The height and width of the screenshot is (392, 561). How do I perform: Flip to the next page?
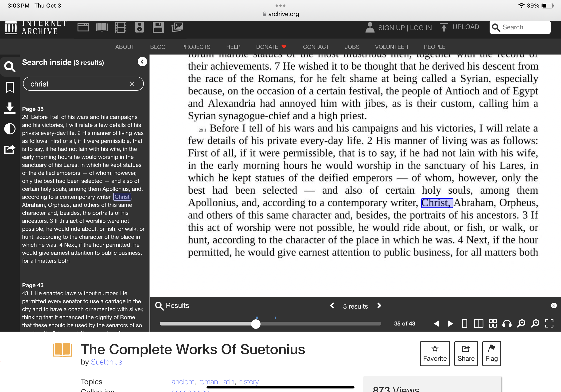click(x=450, y=324)
